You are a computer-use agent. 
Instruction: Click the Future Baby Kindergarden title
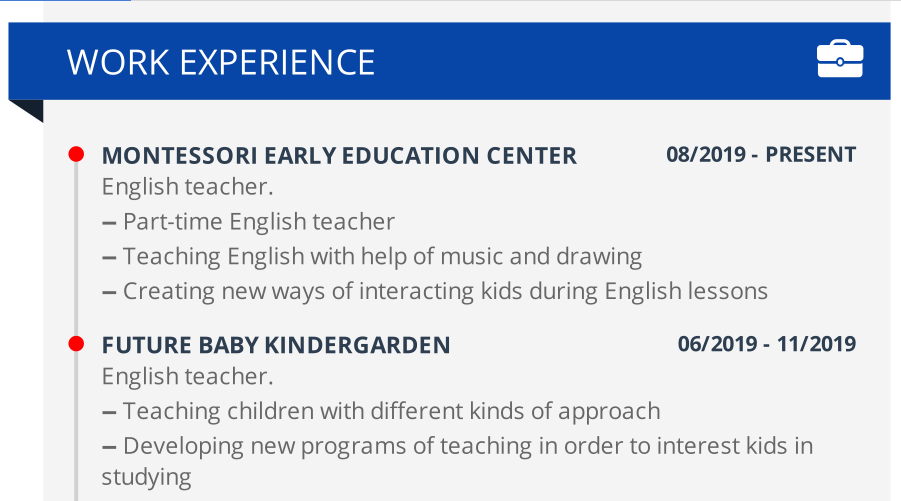tap(276, 346)
